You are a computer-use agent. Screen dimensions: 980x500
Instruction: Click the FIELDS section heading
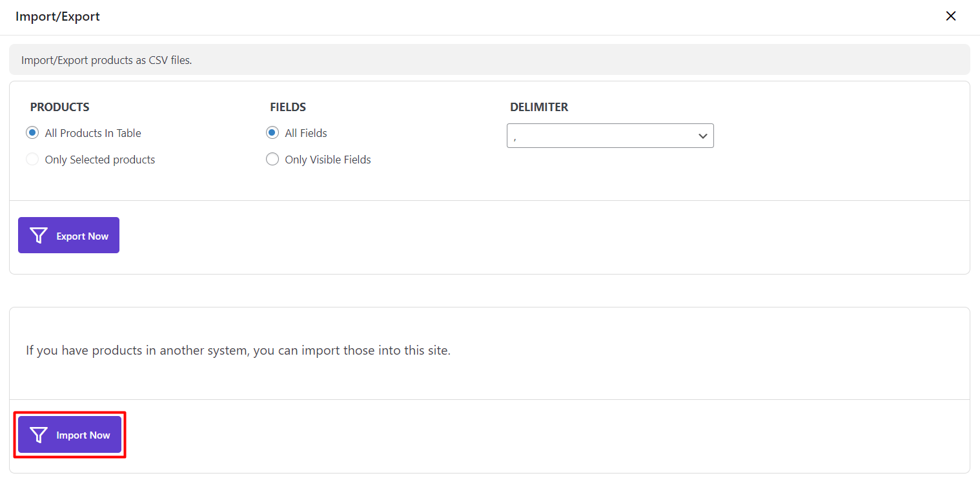click(288, 107)
